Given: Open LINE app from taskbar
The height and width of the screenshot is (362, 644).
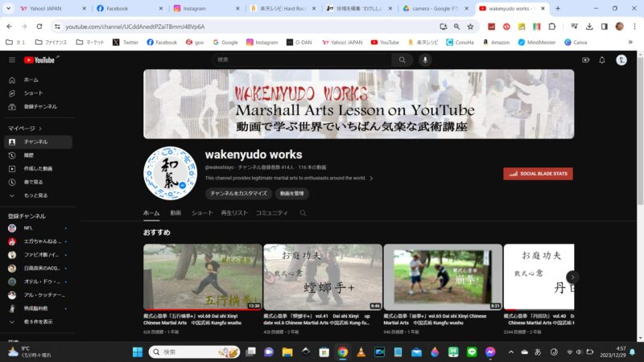Looking at the screenshot, I should (x=472, y=352).
